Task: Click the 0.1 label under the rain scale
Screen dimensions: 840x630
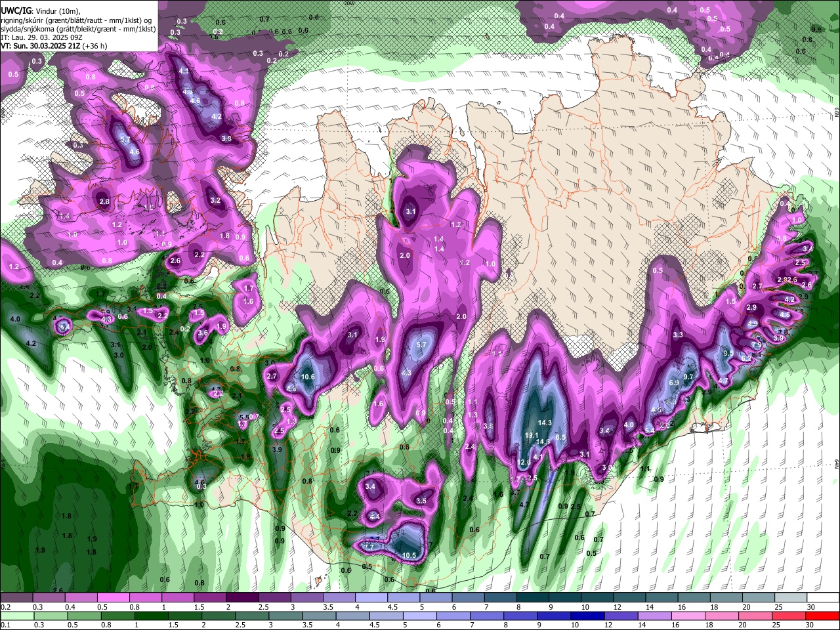Action: click(7, 624)
